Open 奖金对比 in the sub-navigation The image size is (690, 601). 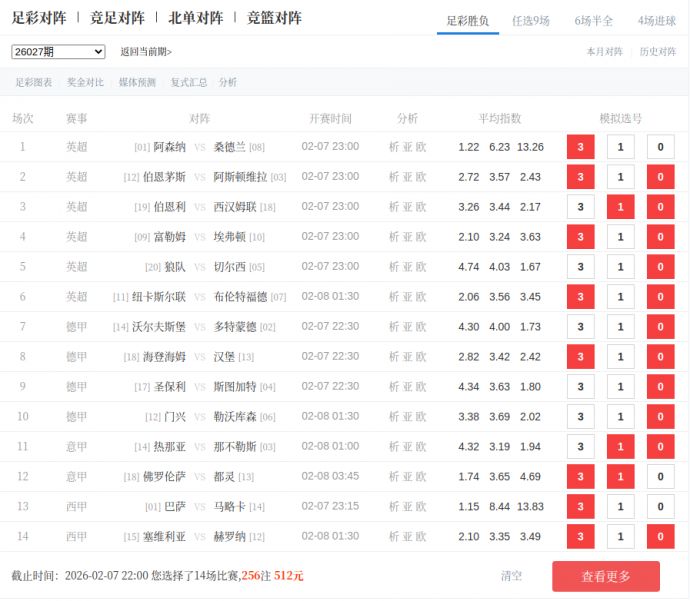click(x=85, y=83)
